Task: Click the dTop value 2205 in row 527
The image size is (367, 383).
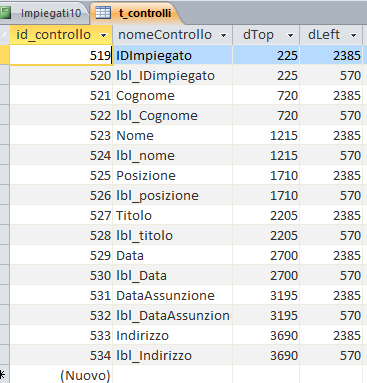Action: click(x=266, y=215)
